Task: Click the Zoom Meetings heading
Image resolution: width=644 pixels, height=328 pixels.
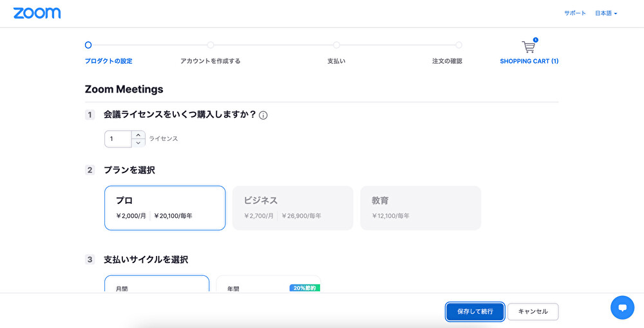Action: click(x=124, y=89)
